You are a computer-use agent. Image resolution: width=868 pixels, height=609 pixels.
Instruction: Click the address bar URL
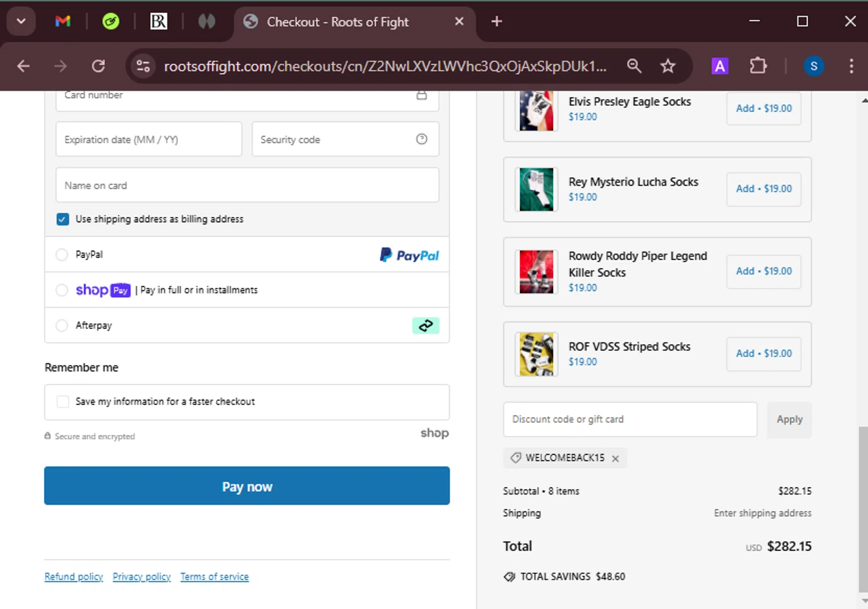pos(385,66)
